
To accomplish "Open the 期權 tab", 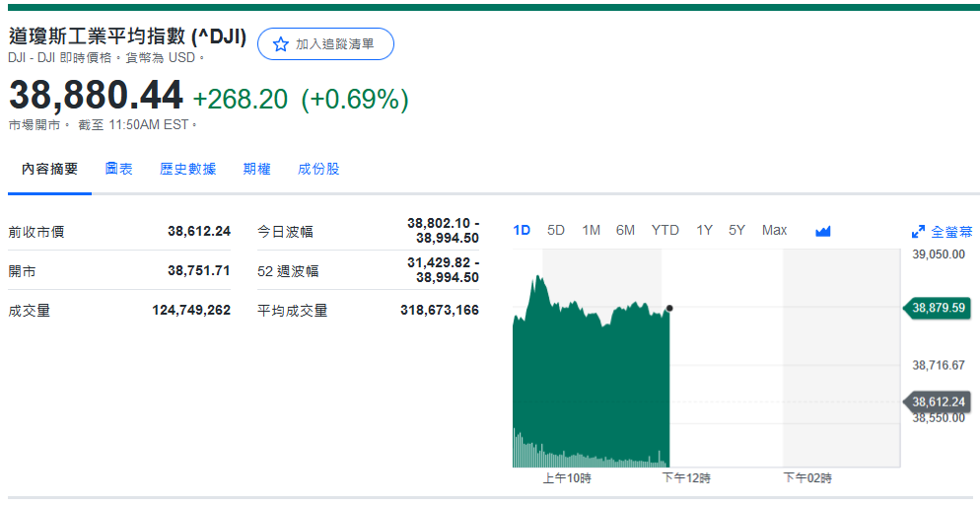I will point(256,169).
